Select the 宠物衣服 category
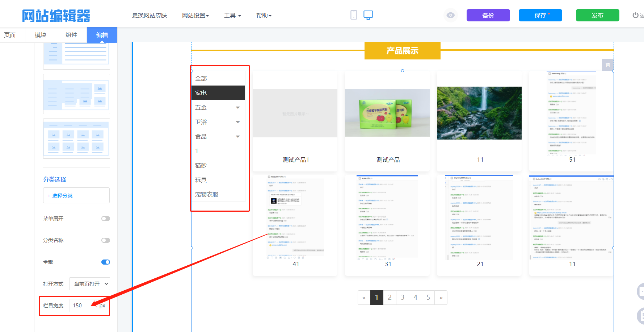Image resolution: width=644 pixels, height=332 pixels. click(x=218, y=194)
